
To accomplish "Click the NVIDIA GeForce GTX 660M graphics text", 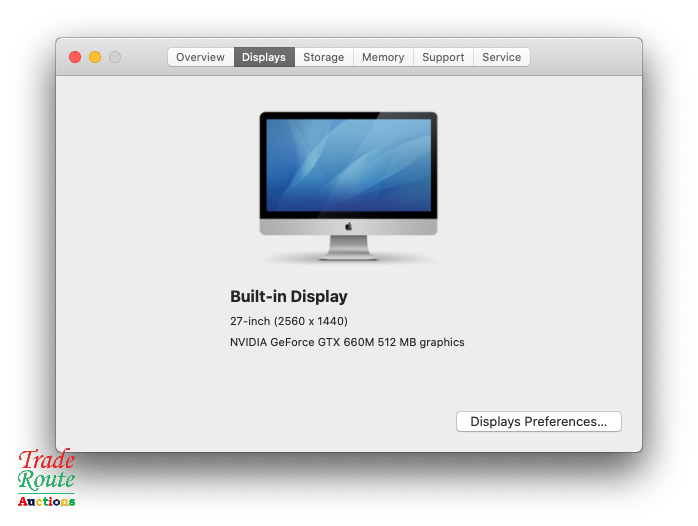I will pos(347,342).
